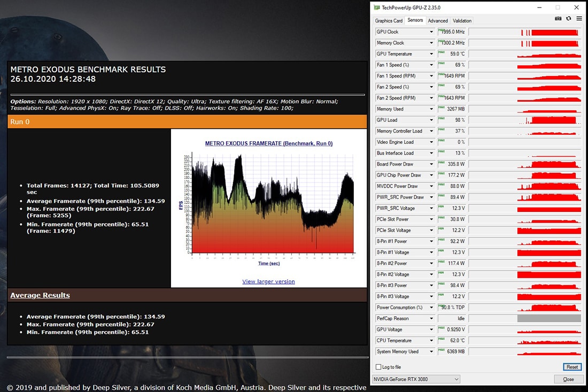
Task: Click the METRO EXODUS BENCHMARK RESULTS title
Action: [x=88, y=70]
